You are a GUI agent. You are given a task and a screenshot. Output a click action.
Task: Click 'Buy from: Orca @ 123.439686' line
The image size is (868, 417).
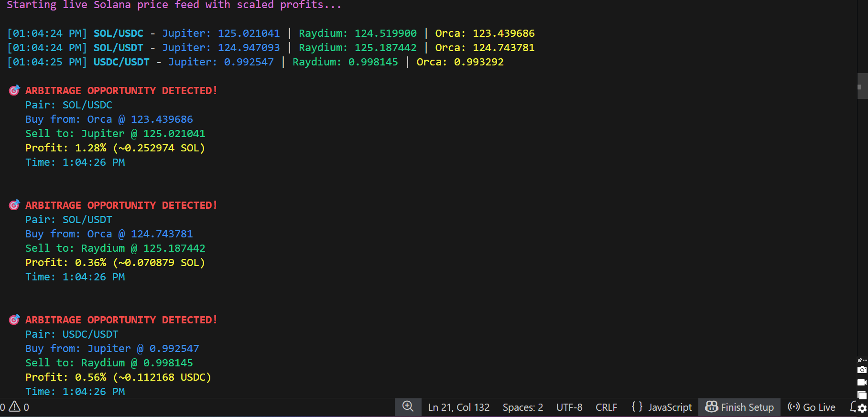click(109, 119)
